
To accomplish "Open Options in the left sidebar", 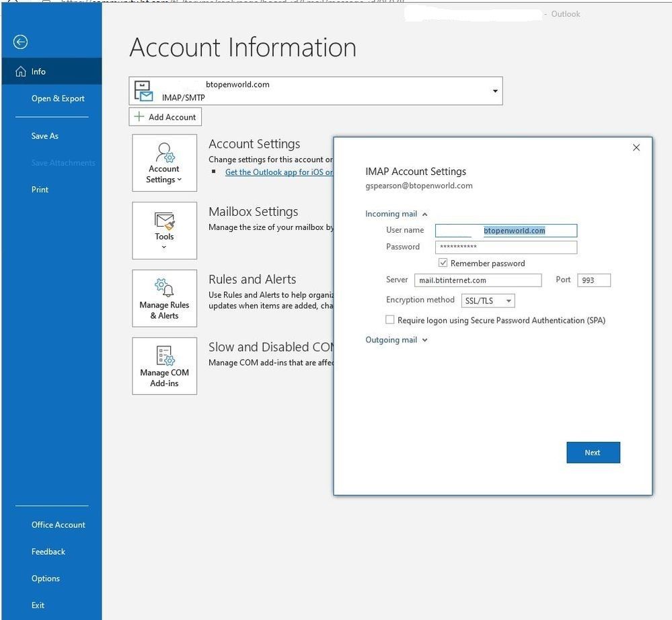I will pyautogui.click(x=45, y=578).
